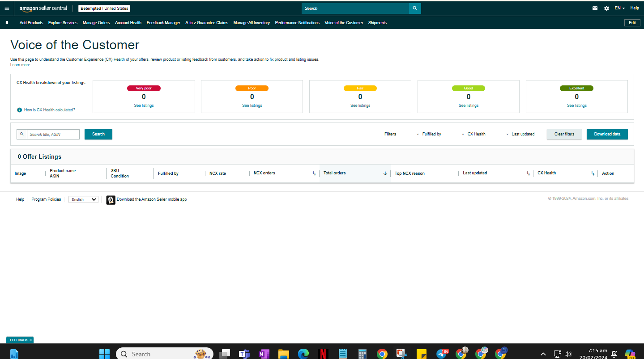Open Add Products menu item
Image resolution: width=644 pixels, height=359 pixels.
(31, 23)
